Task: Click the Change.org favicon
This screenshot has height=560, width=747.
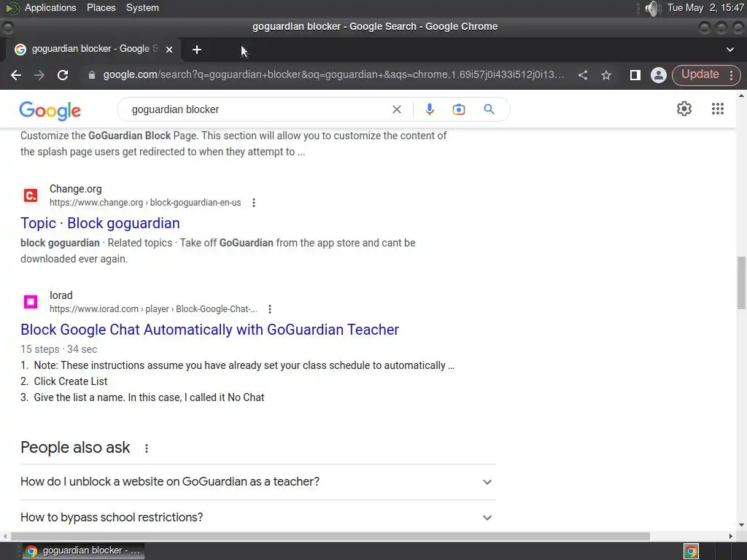Action: (x=31, y=195)
